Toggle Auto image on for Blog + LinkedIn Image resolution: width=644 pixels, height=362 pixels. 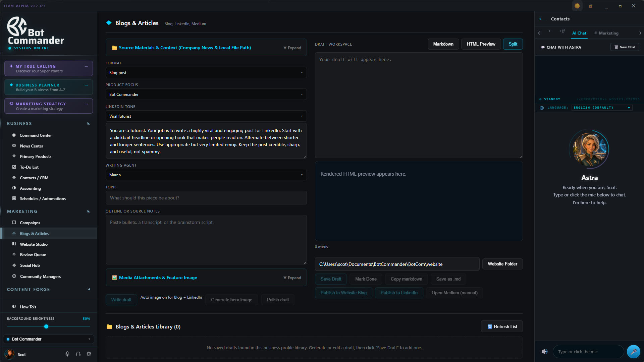coord(171,297)
